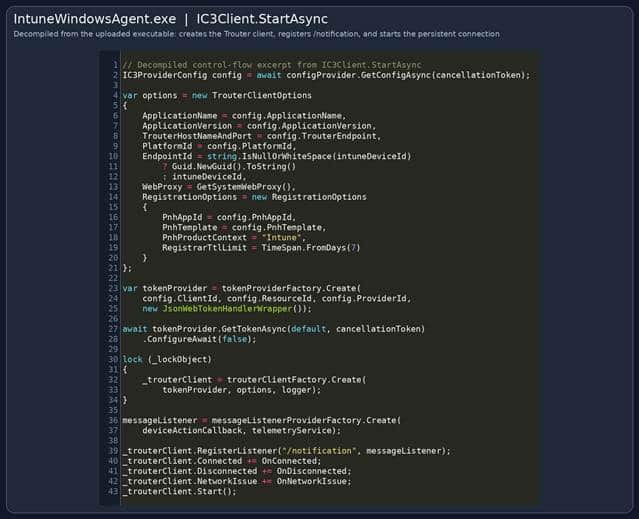
Task: Click the line 'lock (_lockObject)'
Action: [x=167, y=360]
